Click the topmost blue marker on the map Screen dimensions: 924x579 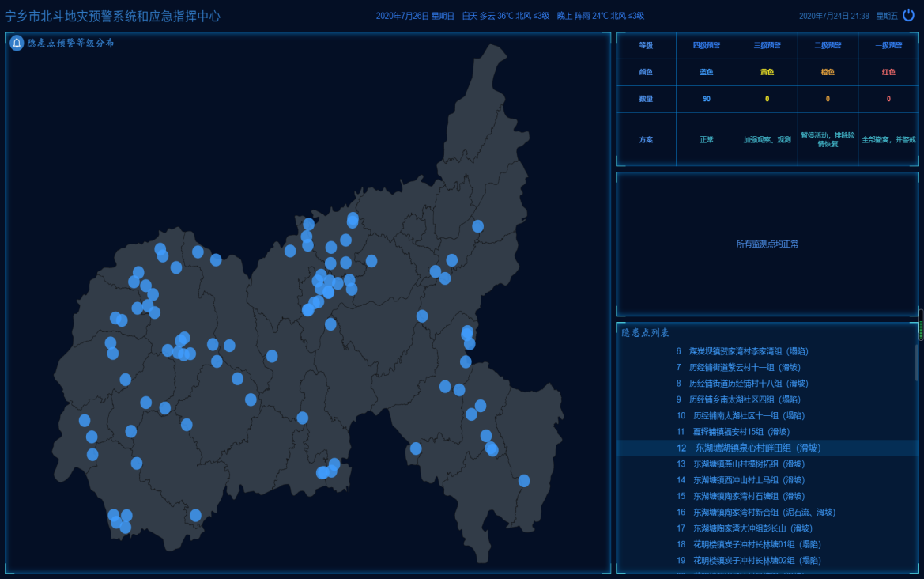[x=353, y=218]
